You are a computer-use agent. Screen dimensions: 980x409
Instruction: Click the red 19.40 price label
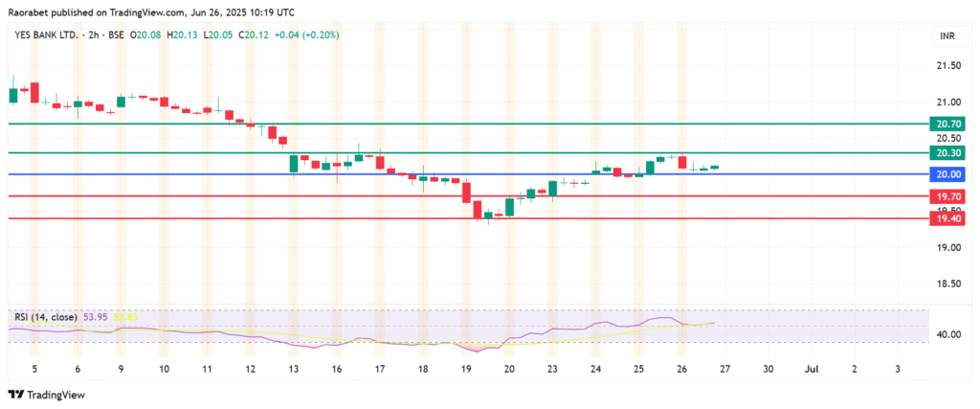point(947,218)
